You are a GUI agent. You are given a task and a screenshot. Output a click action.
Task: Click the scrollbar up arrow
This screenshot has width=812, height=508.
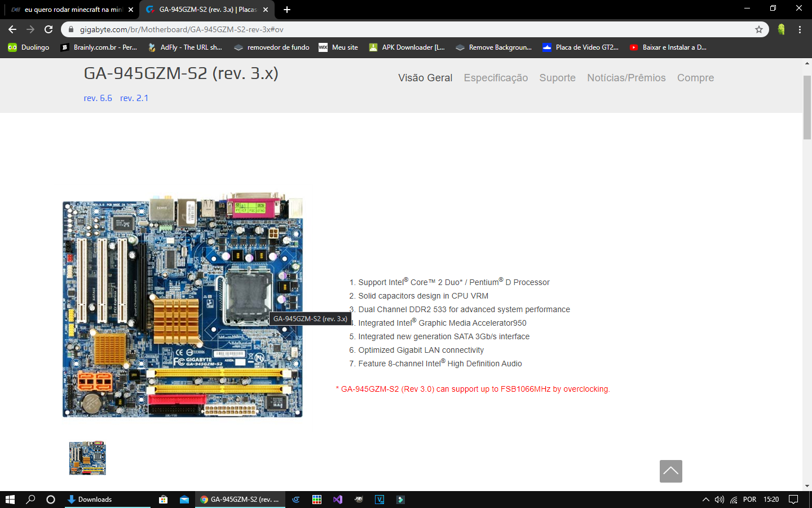(x=807, y=63)
